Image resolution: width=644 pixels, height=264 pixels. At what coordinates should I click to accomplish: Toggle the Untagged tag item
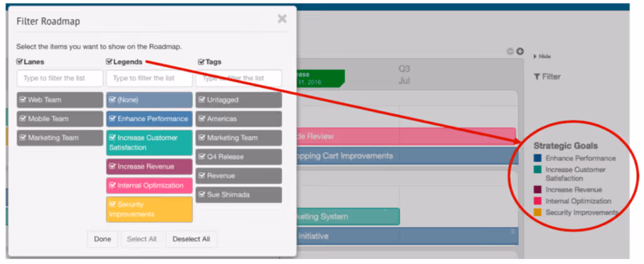239,100
